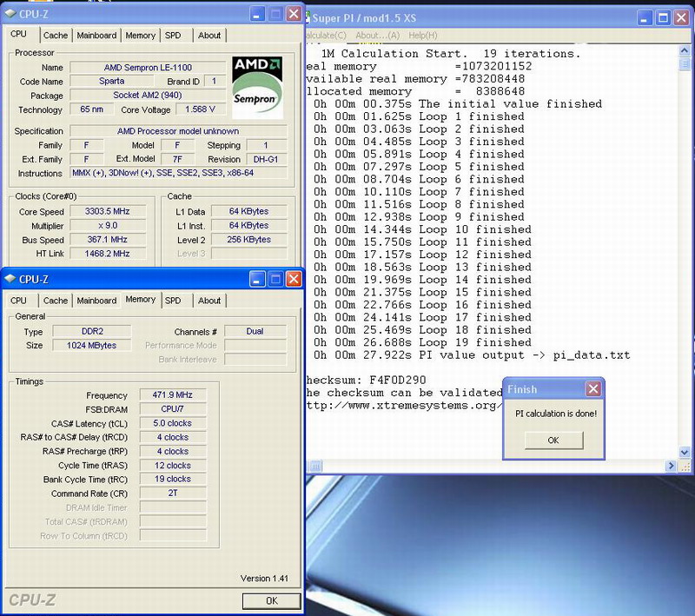695x616 pixels.
Task: Minimize the lower CPU-Z window
Action: 257,279
